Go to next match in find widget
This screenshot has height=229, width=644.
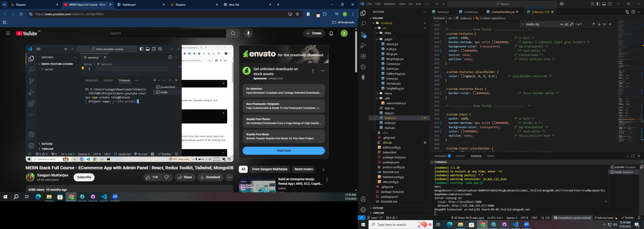click(599, 24)
